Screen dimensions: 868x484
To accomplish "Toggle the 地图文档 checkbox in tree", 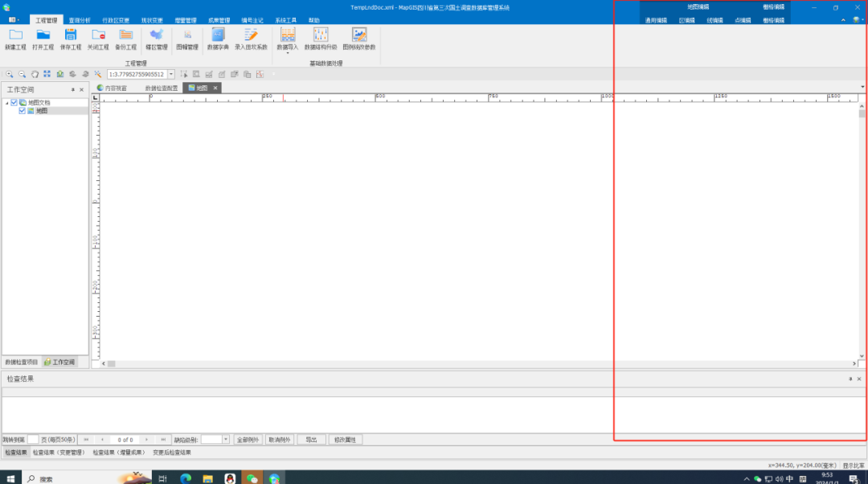I will 14,103.
